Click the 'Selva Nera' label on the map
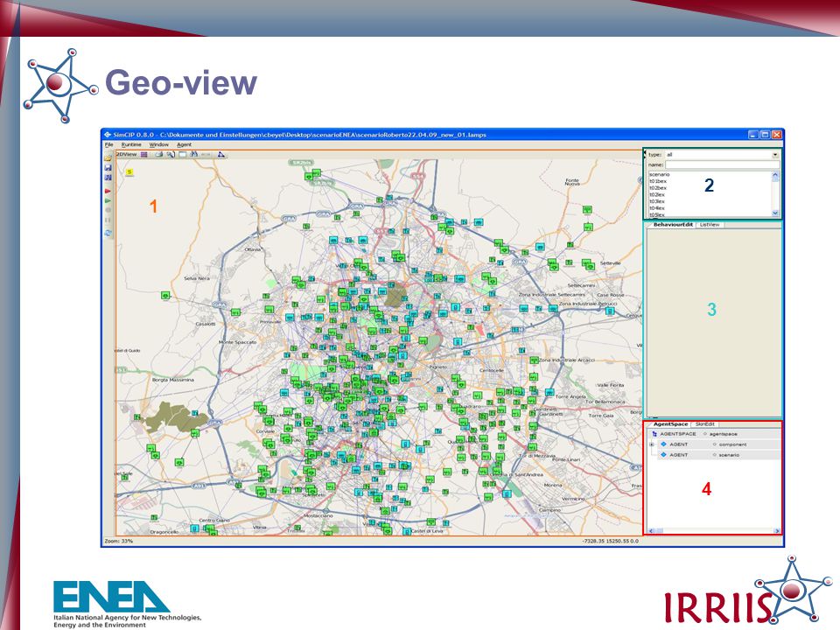Screen dimensions: 840x630 197,278
